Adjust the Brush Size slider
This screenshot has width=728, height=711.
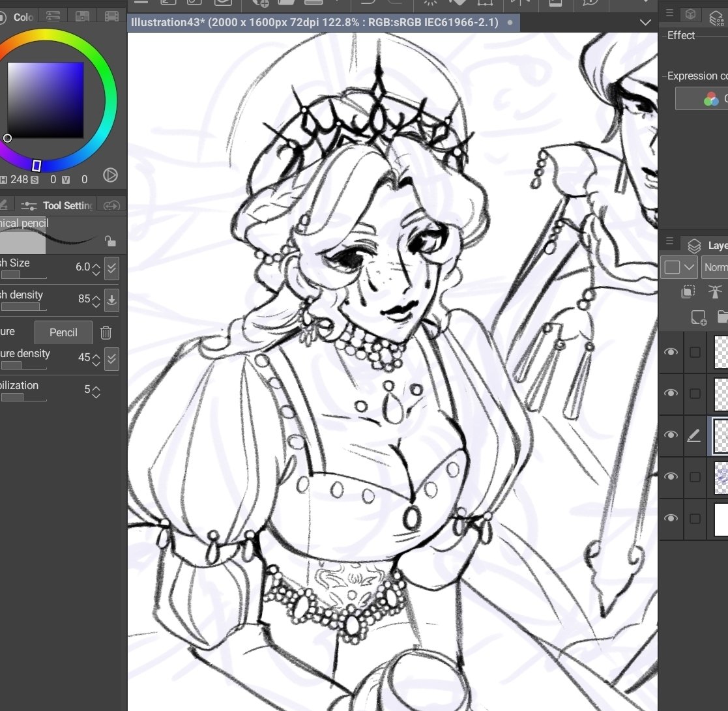click(23, 274)
